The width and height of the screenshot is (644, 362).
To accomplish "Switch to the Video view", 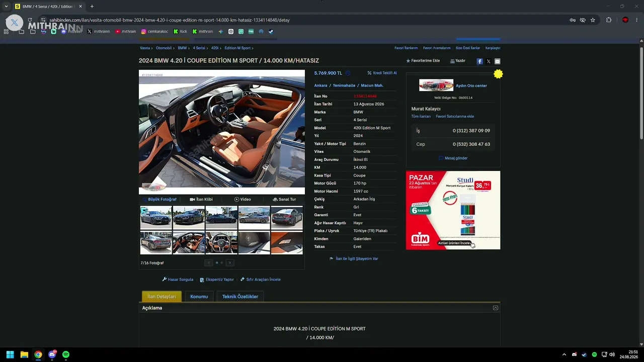I will click(x=243, y=199).
